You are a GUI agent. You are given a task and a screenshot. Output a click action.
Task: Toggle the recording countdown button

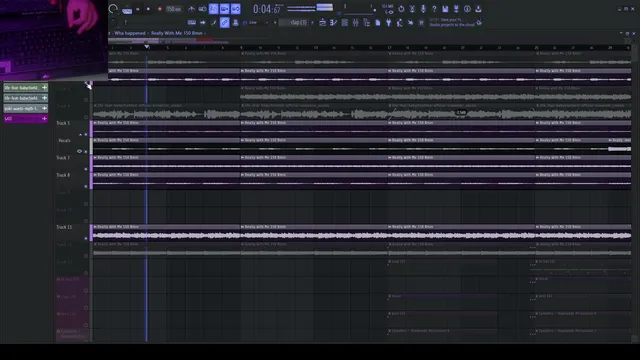click(213, 9)
